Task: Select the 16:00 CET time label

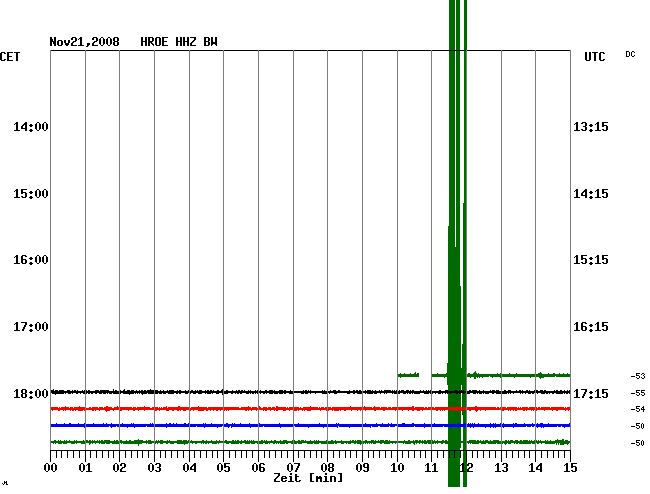Action: coord(31,260)
